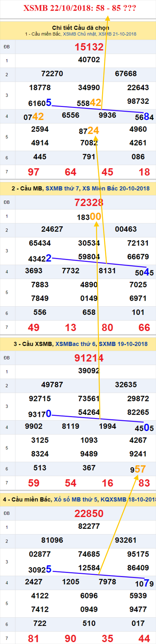156x644 pixels.
Task: Select the number 54264
Action: point(89,412)
